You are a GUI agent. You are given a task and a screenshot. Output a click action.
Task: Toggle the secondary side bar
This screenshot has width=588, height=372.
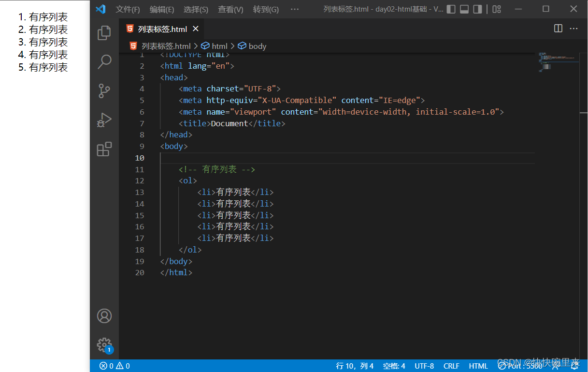[x=477, y=9]
